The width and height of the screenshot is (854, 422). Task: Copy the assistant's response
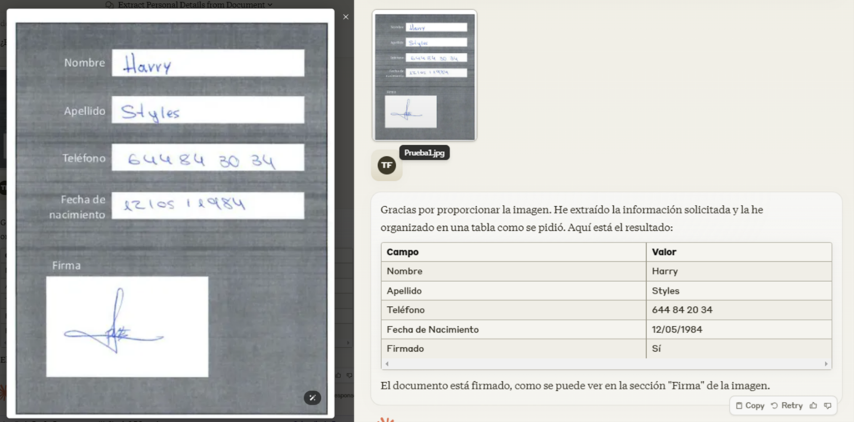[750, 405]
